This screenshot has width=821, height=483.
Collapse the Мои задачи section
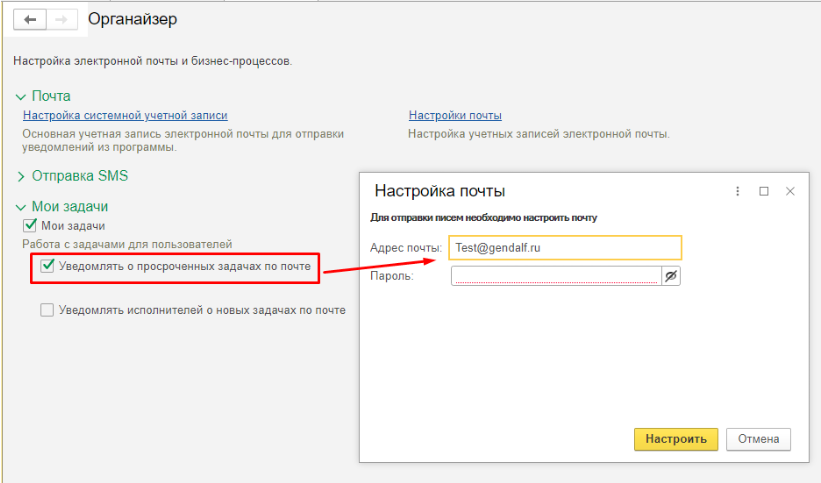click(x=21, y=207)
